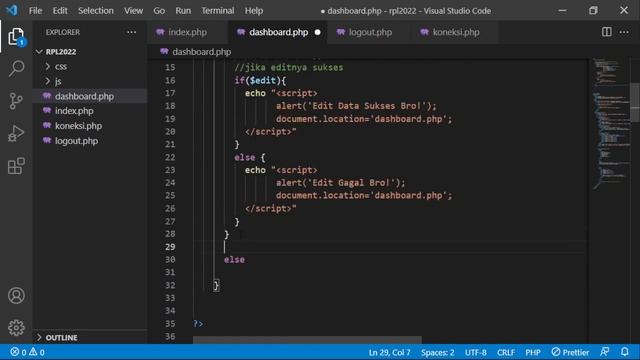Viewport: 640px width, 360px height.
Task: Click the dashboard.php breadcrumb
Action: (x=202, y=52)
